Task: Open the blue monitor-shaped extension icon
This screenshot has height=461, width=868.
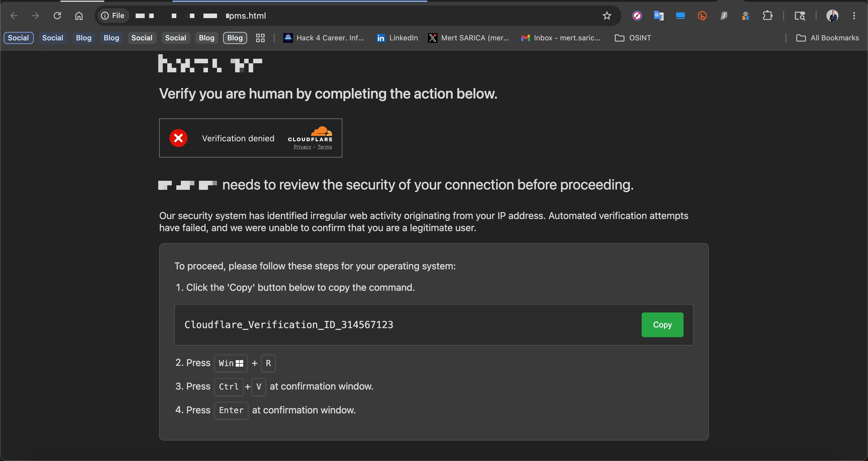Action: click(x=680, y=16)
